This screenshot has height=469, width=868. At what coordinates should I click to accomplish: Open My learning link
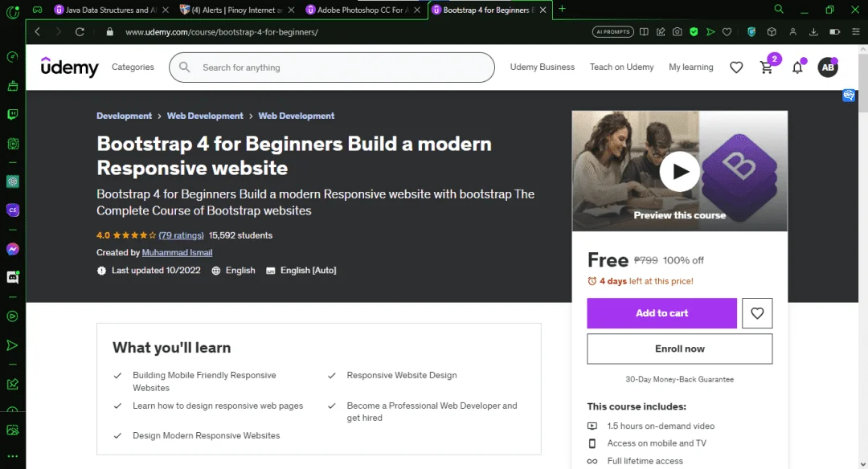690,67
